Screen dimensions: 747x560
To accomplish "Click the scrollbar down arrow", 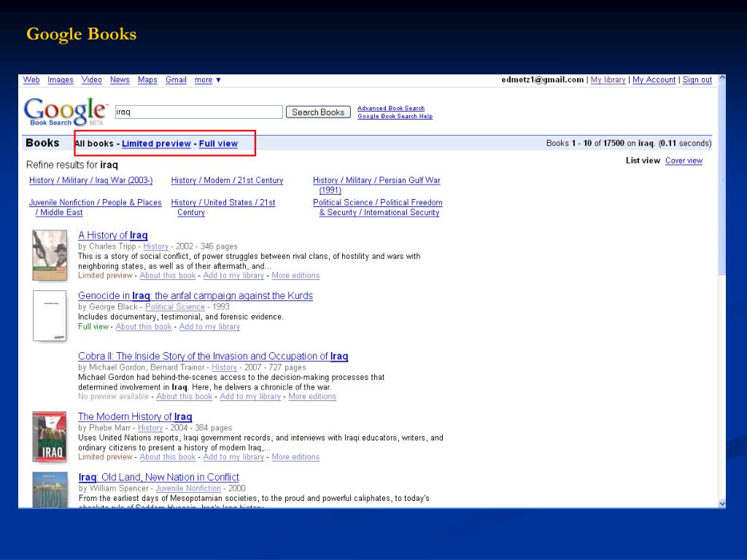I will click(721, 504).
